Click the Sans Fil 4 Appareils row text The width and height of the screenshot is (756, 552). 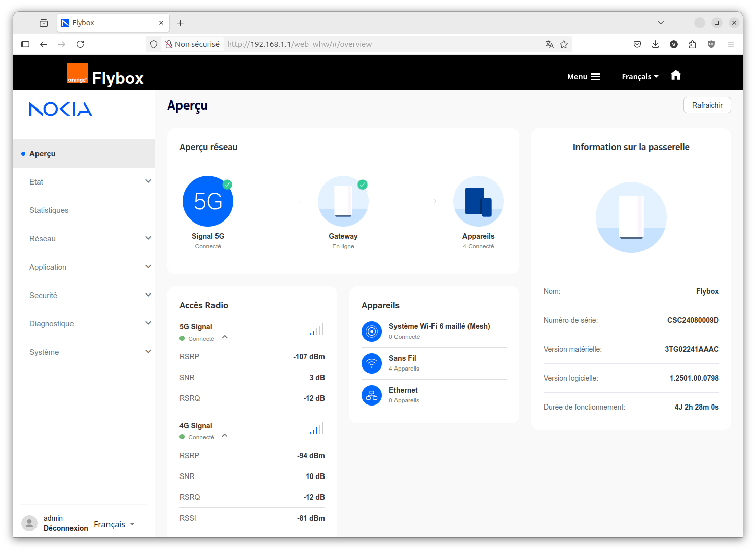pyautogui.click(x=404, y=363)
